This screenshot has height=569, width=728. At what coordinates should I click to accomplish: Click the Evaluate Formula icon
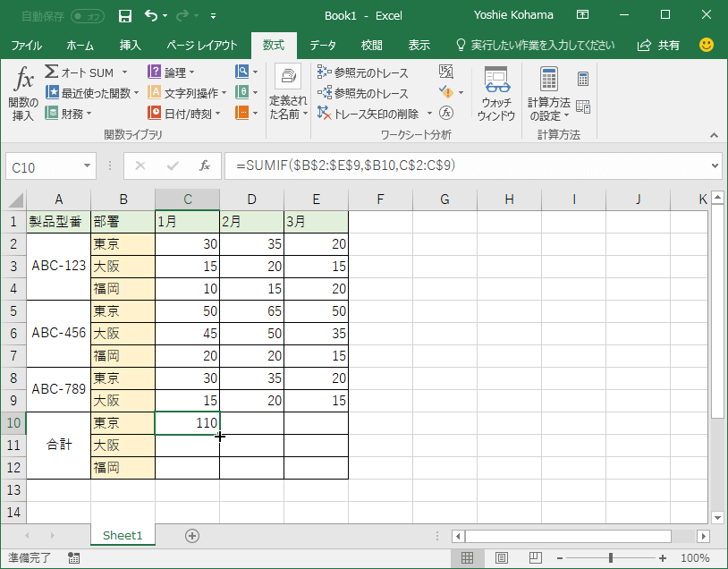[x=446, y=113]
